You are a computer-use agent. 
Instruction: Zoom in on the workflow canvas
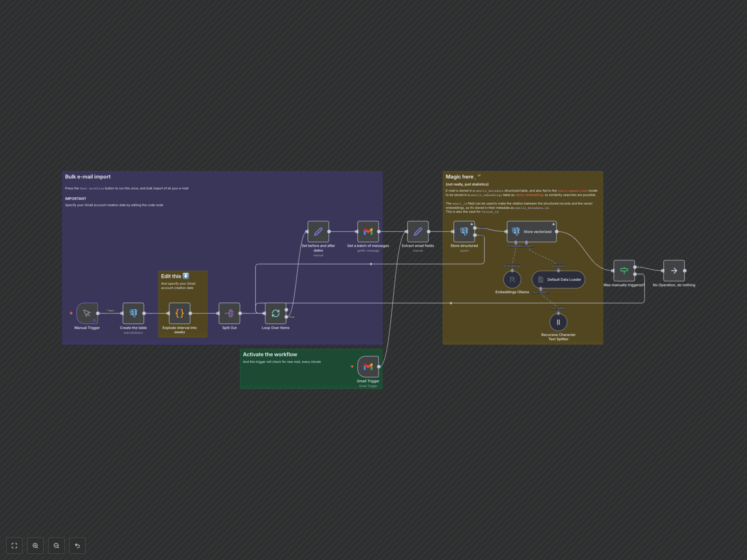pos(35,545)
